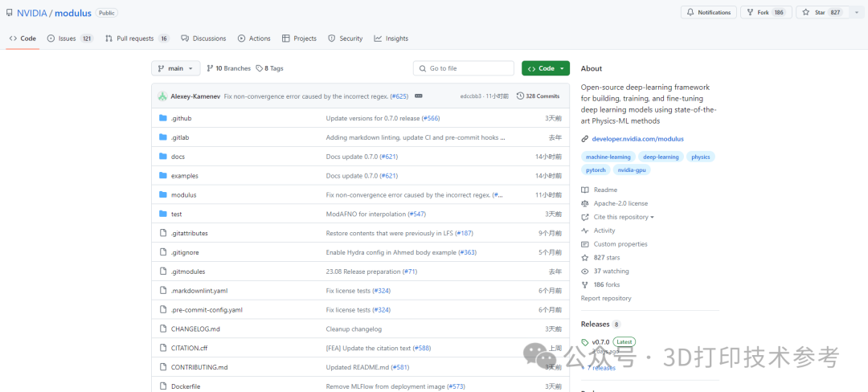This screenshot has width=868, height=392.
Task: Expand the star lists dropdown arrow
Action: pyautogui.click(x=857, y=12)
